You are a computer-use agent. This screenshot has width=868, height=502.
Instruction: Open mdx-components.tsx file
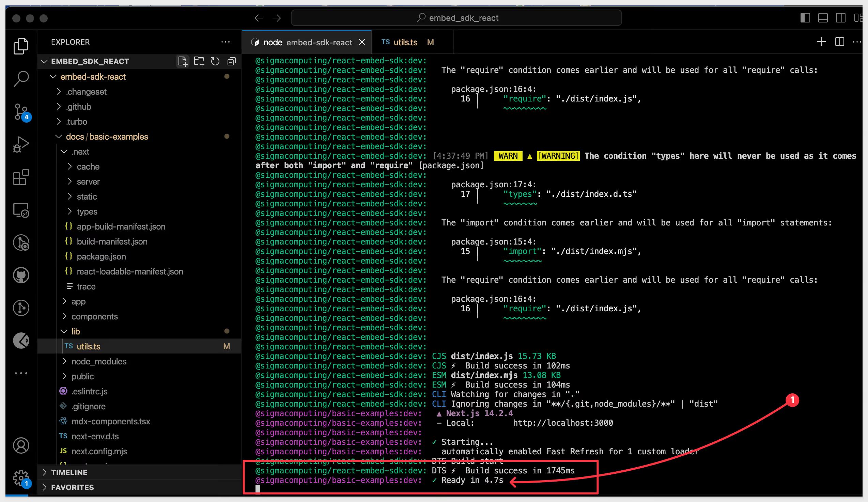click(139, 421)
